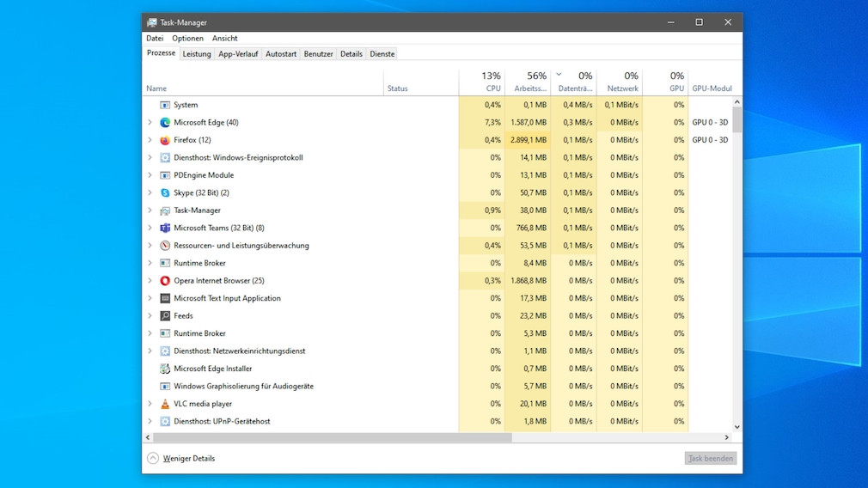Click the Microsoft Text Input Application icon
This screenshot has width=868, height=488.
coord(165,298)
